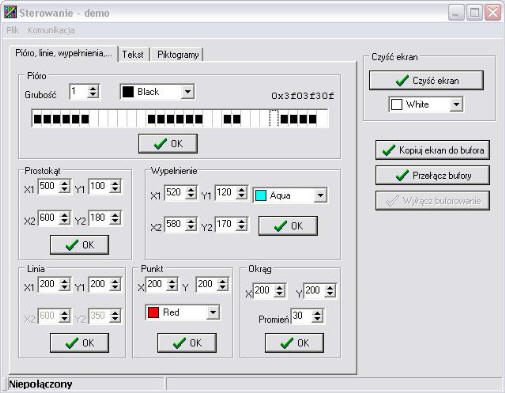Confirm pen settings with Pióro OK button
The image size is (505, 393).
[168, 144]
